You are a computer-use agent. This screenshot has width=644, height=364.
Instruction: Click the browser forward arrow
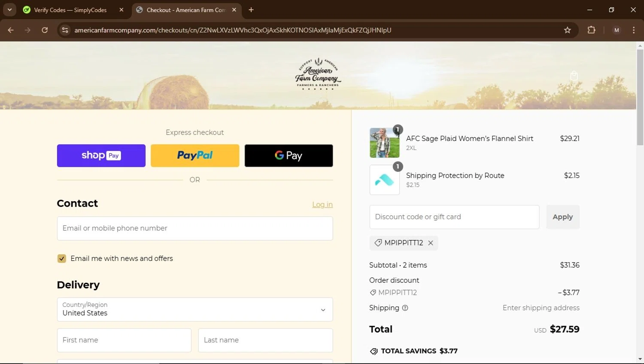pyautogui.click(x=27, y=30)
